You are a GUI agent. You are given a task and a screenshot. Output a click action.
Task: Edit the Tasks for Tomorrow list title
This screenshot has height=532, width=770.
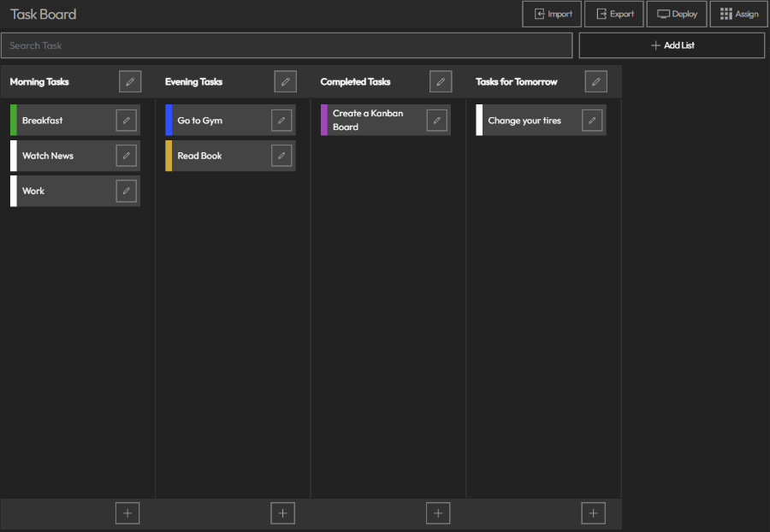595,81
